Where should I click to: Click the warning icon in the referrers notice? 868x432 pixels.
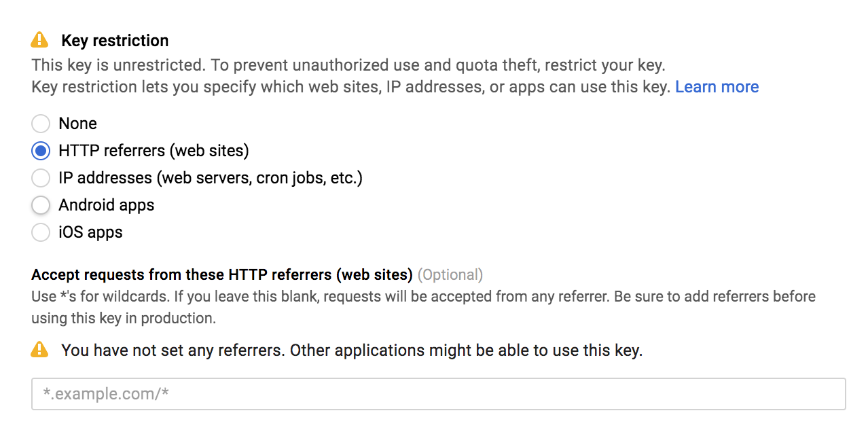(39, 350)
